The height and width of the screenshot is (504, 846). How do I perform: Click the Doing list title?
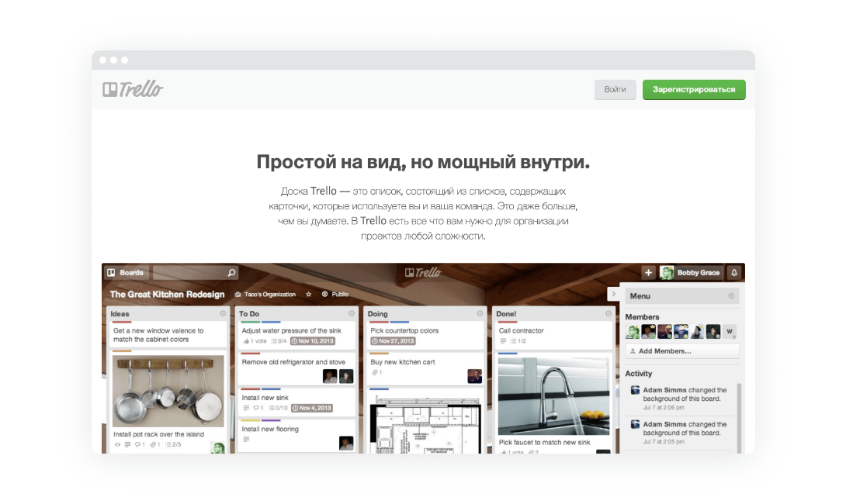tap(378, 314)
